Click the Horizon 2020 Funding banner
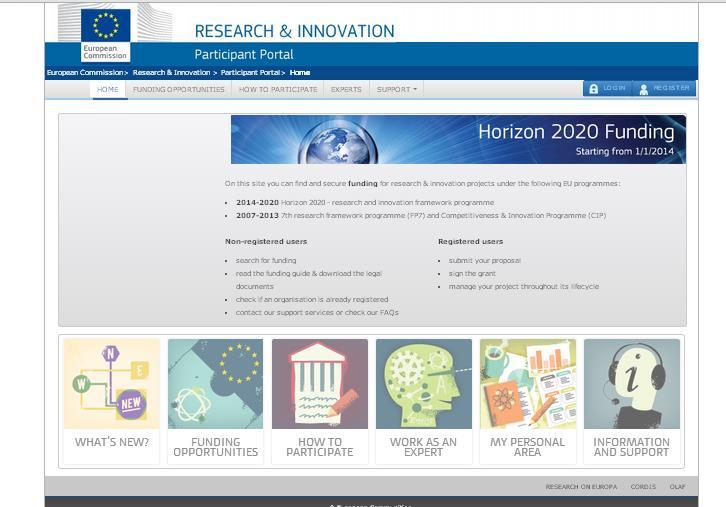Image resolution: width=726 pixels, height=507 pixels. coord(458,139)
